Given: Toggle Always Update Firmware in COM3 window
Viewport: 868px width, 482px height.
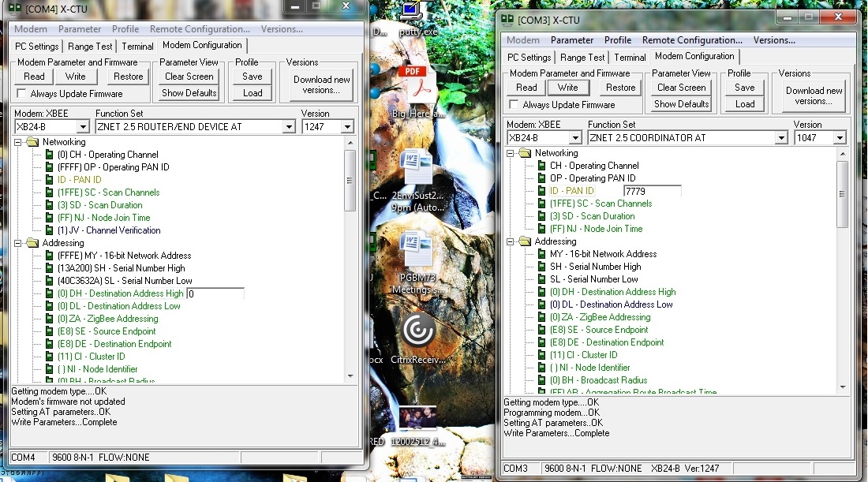Looking at the screenshot, I should pyautogui.click(x=514, y=105).
